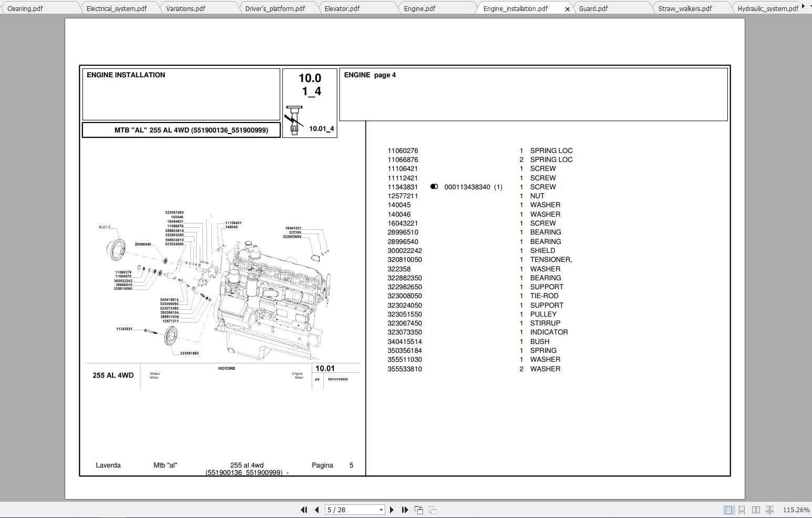Click the next view icon

tap(432, 510)
